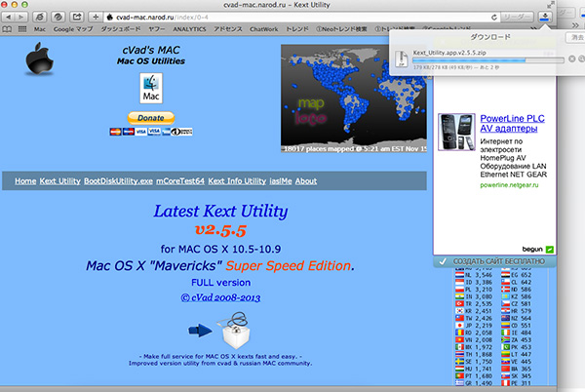Open the iaslMe link

coord(281,181)
